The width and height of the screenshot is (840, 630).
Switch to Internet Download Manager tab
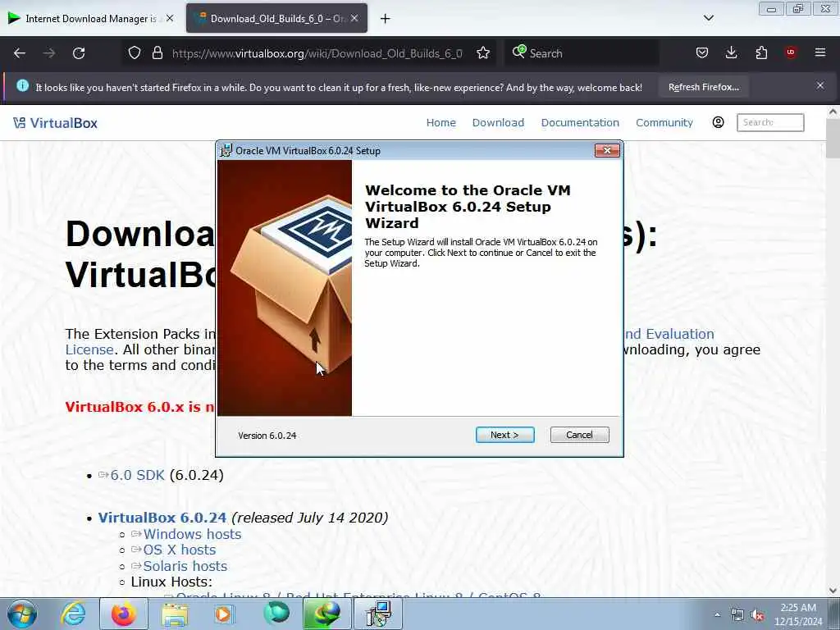92,18
